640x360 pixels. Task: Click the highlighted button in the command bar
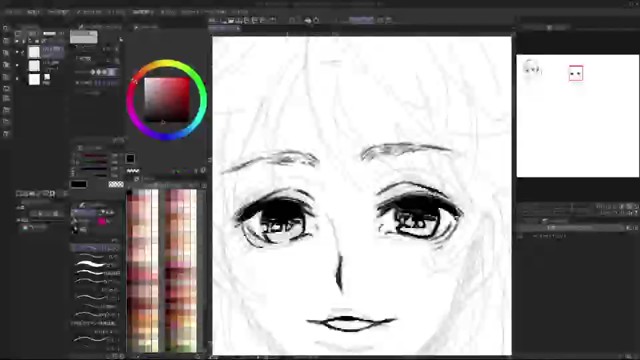tap(361, 20)
